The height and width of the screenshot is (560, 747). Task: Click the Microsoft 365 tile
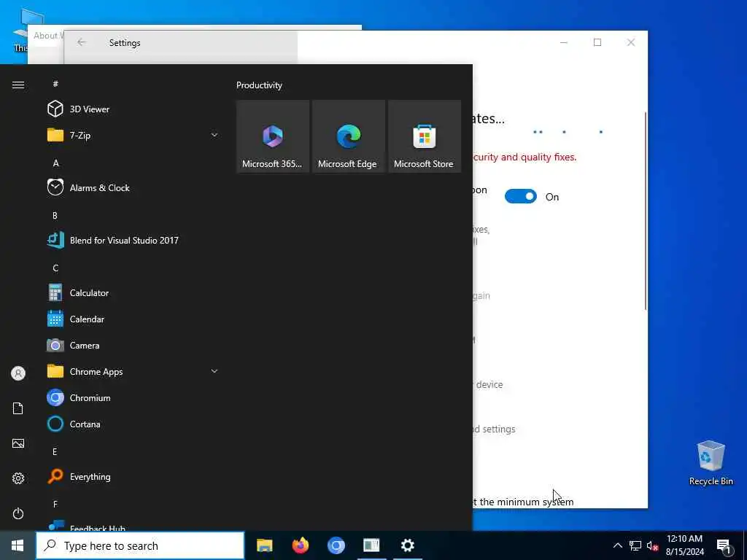click(273, 136)
